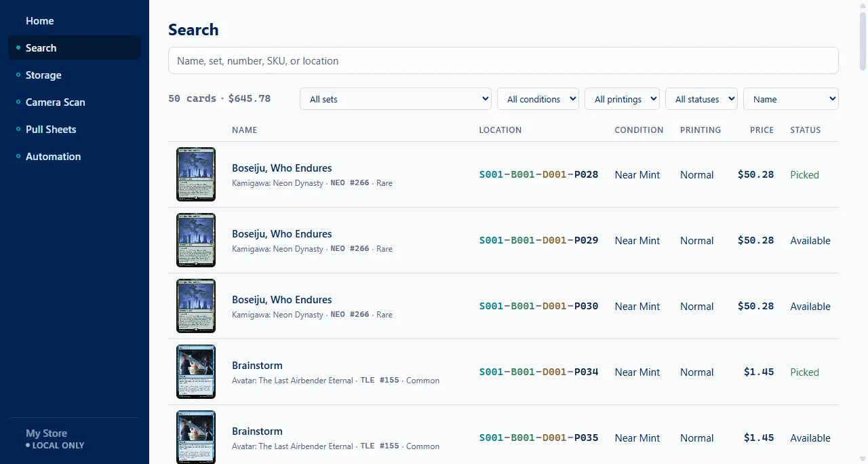868x464 pixels.
Task: Select Search in the sidebar
Action: pyautogui.click(x=75, y=48)
